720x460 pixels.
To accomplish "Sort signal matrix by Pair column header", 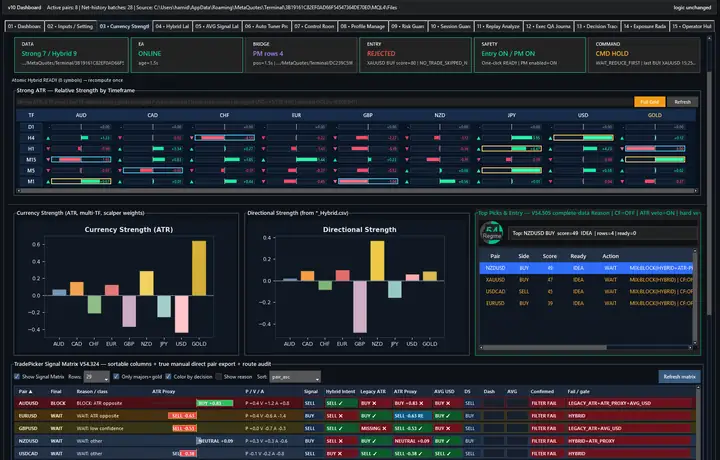I will click(25, 392).
